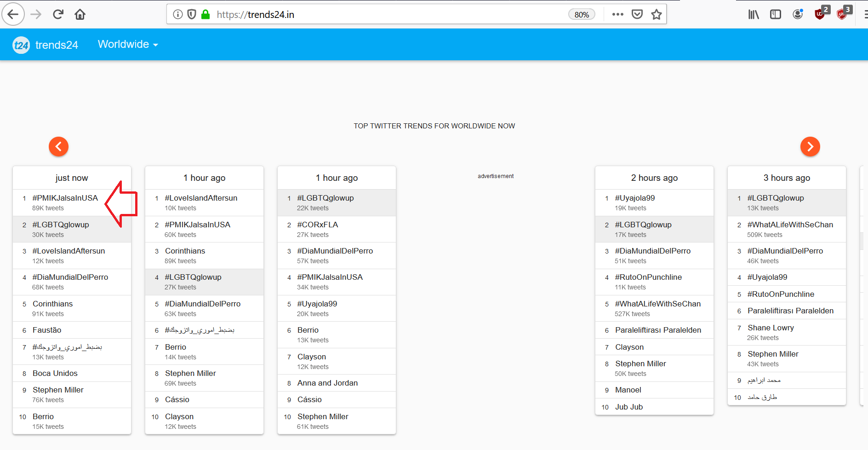The height and width of the screenshot is (450, 868).
Task: Open the Manoel trend
Action: pos(628,390)
